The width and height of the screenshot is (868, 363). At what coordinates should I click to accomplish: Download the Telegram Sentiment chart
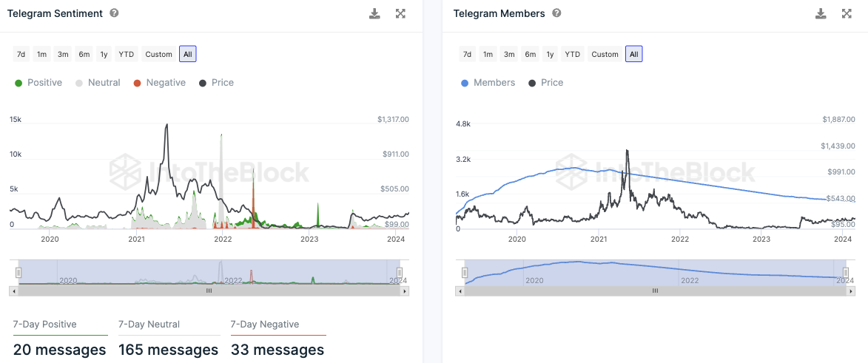(374, 13)
